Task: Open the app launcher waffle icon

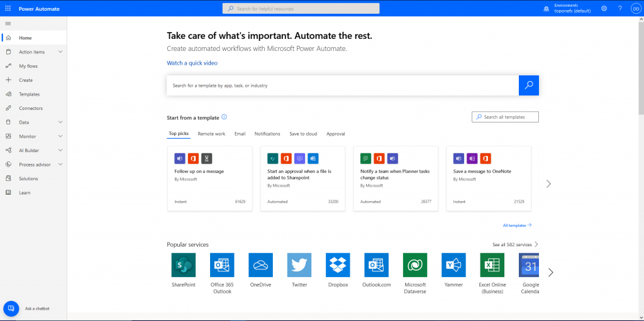Action: [8, 8]
